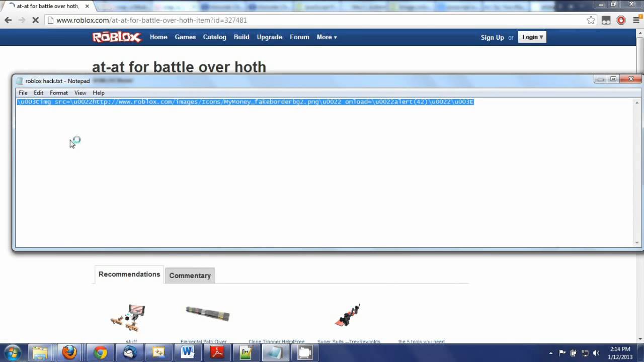Open Microsoft Word from the taskbar
Image resolution: width=644 pixels, height=362 pixels.
point(188,352)
